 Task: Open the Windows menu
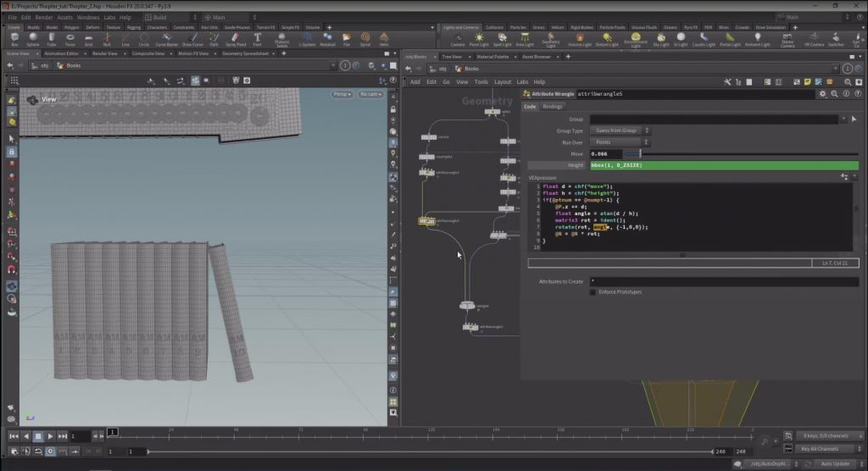[x=88, y=17]
